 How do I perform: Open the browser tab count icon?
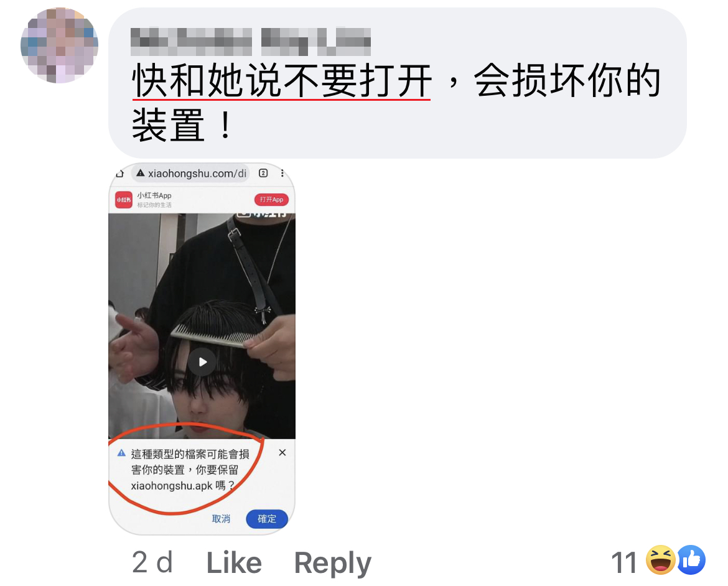tap(263, 173)
